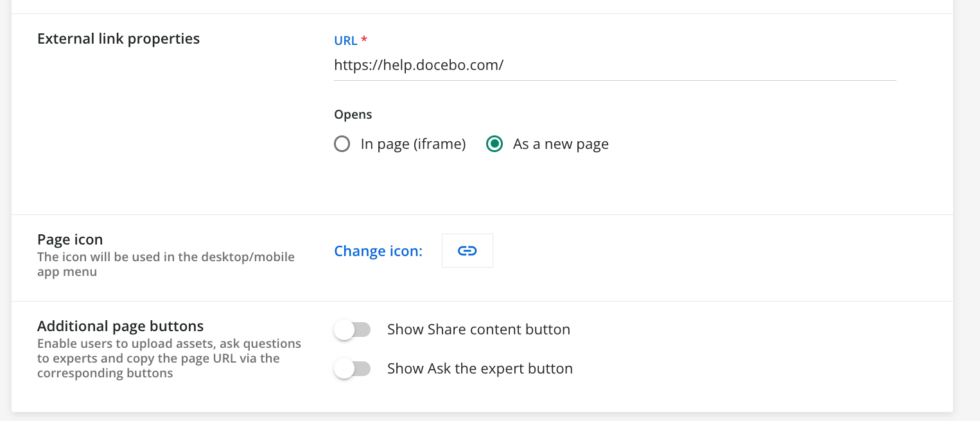Click the "Change icon:" link
Viewport: 980px width, 421px height.
378,251
